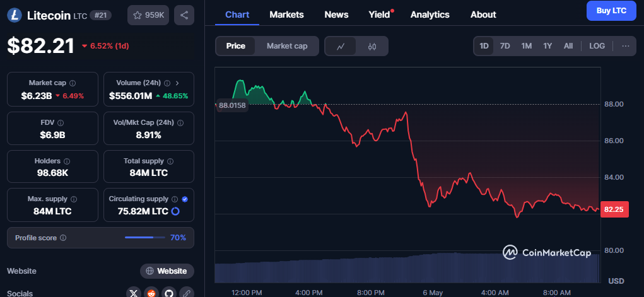Viewport: 644px width, 297px height.
Task: Switch to line chart view icon
Action: click(341, 47)
